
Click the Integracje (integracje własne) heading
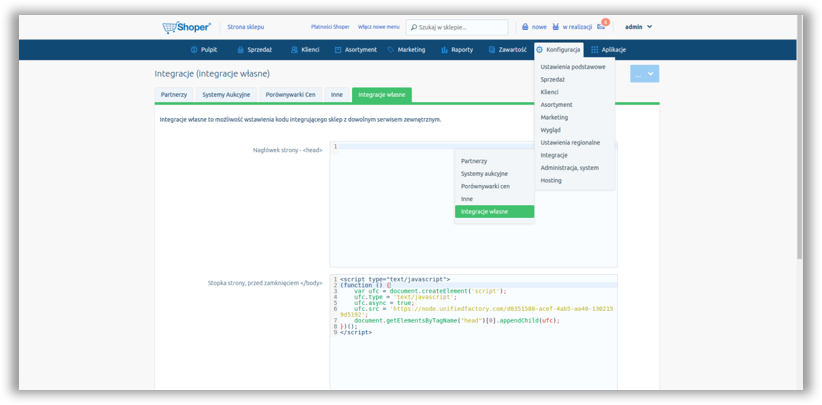(x=212, y=74)
